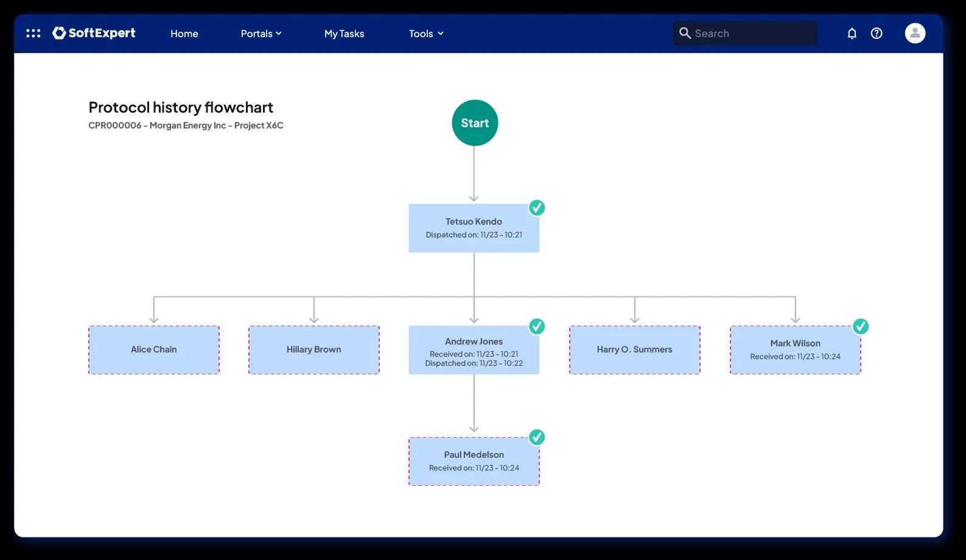Expand the Tools dropdown

coord(426,33)
